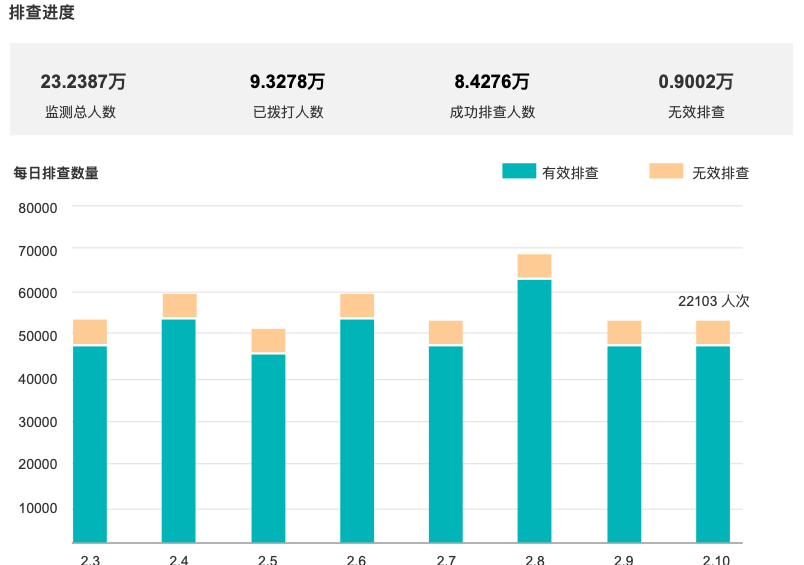Select the teal bar for date 2.5
Viewport: 804px width, 565px height.
[x=268, y=448]
